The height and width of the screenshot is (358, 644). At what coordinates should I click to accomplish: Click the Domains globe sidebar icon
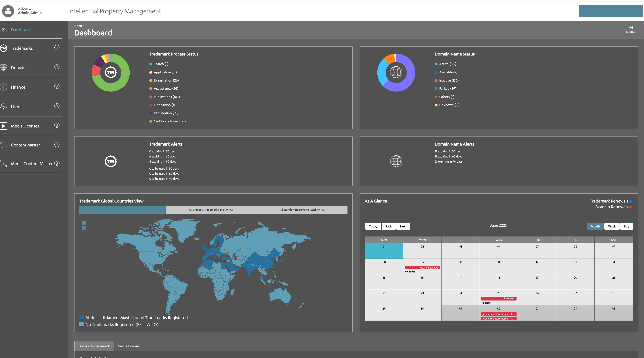tap(3, 68)
